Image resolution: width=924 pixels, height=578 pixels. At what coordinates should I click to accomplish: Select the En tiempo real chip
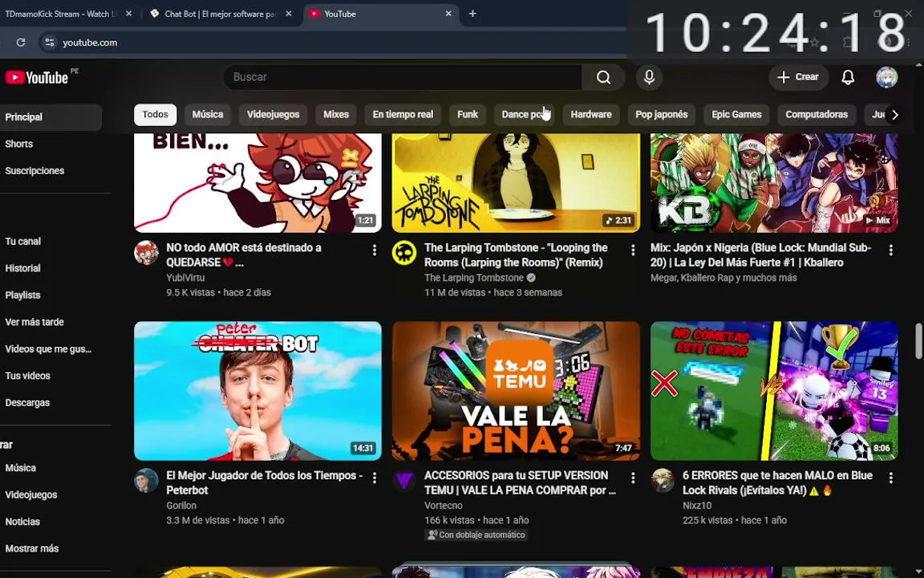pyautogui.click(x=403, y=115)
